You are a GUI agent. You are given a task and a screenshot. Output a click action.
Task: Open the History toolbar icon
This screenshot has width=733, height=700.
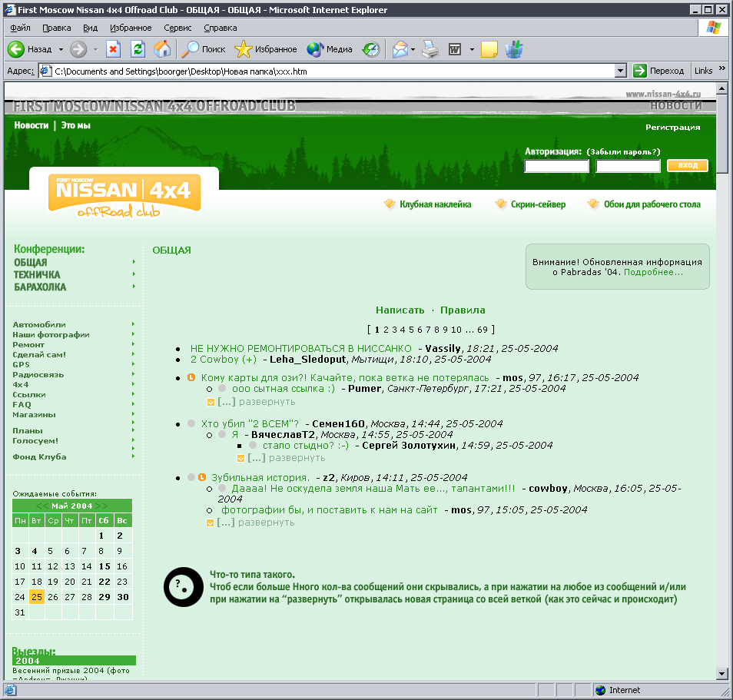click(372, 49)
